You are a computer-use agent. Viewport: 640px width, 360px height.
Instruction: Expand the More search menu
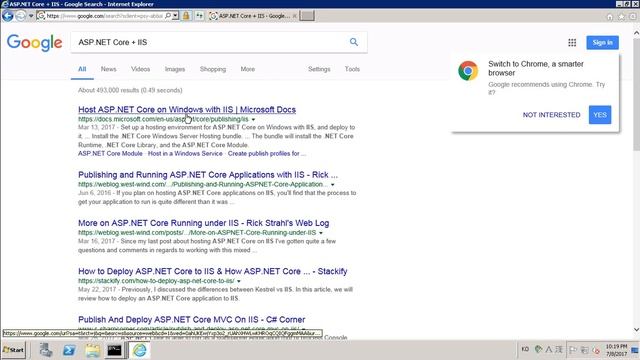point(248,69)
